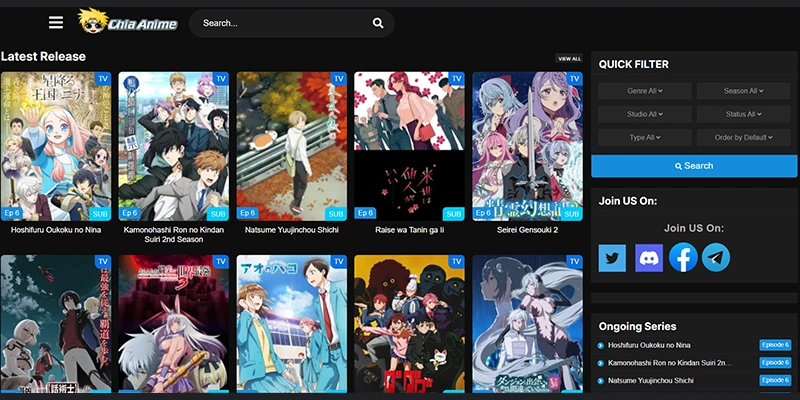This screenshot has height=400, width=800.
Task: Click the Chia Anime logo
Action: (128, 21)
